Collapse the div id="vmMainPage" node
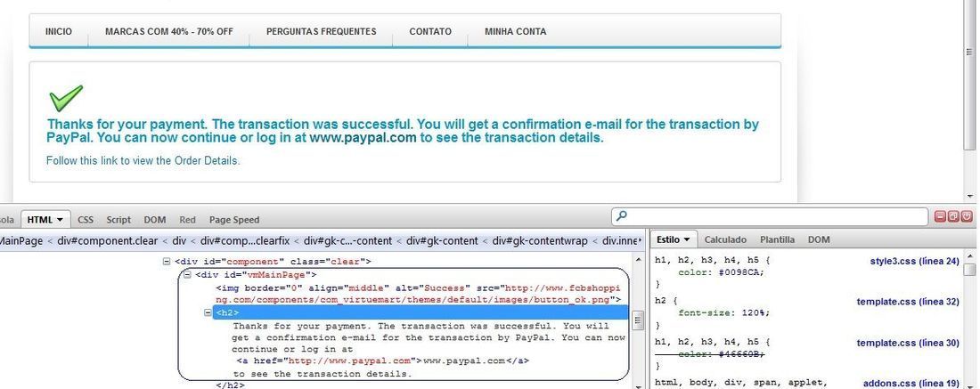 tap(187, 275)
